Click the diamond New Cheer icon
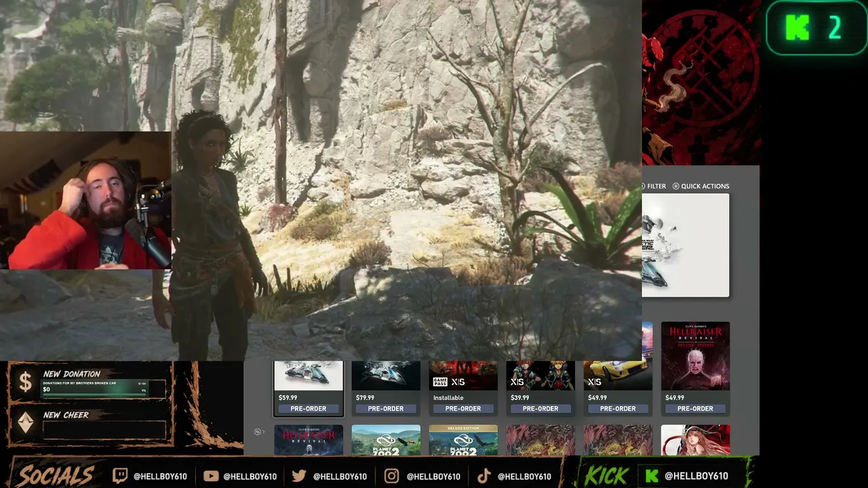Screen dimensions: 868x488 [x=25, y=424]
